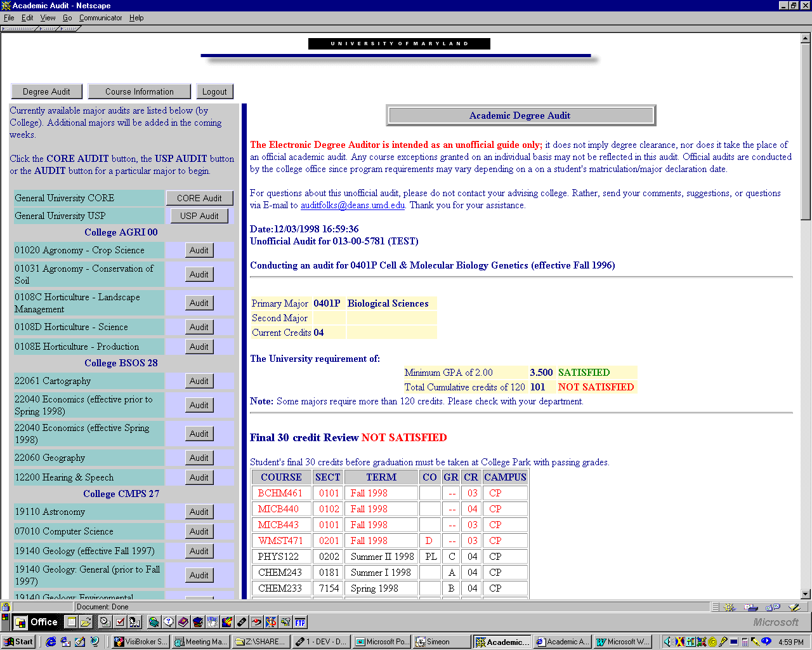
Task: Switch to Microsoft Word taskbar window
Action: [x=623, y=642]
